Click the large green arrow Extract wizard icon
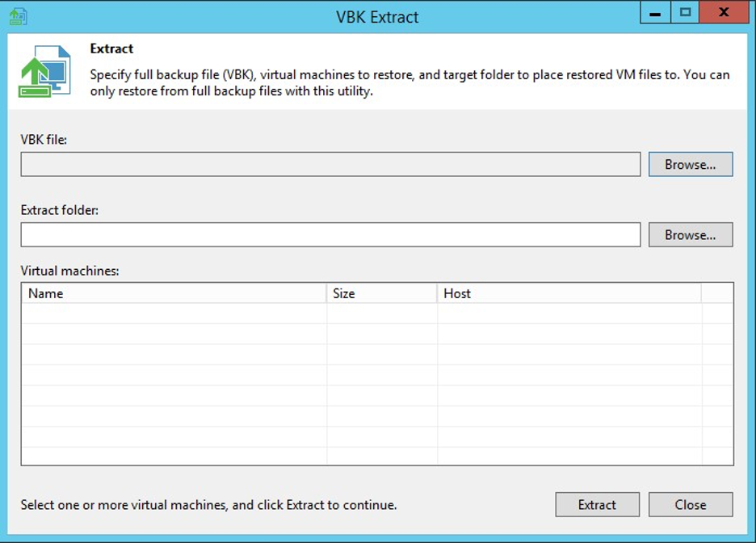756x543 pixels. coord(44,71)
